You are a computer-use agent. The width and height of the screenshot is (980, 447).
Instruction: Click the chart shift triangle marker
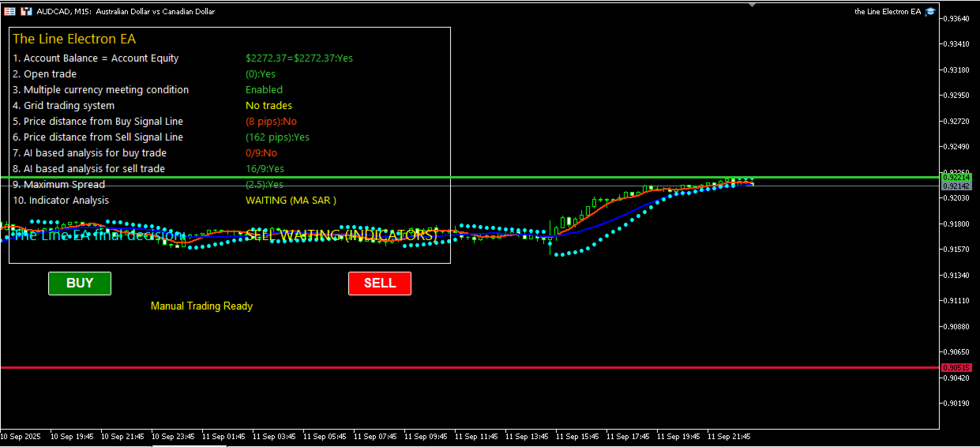751,6
